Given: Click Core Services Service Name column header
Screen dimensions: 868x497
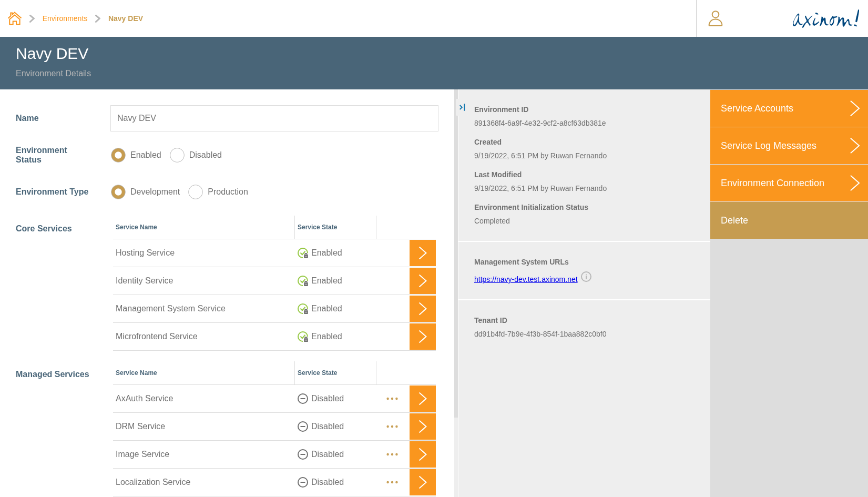Looking at the screenshot, I should [136, 227].
